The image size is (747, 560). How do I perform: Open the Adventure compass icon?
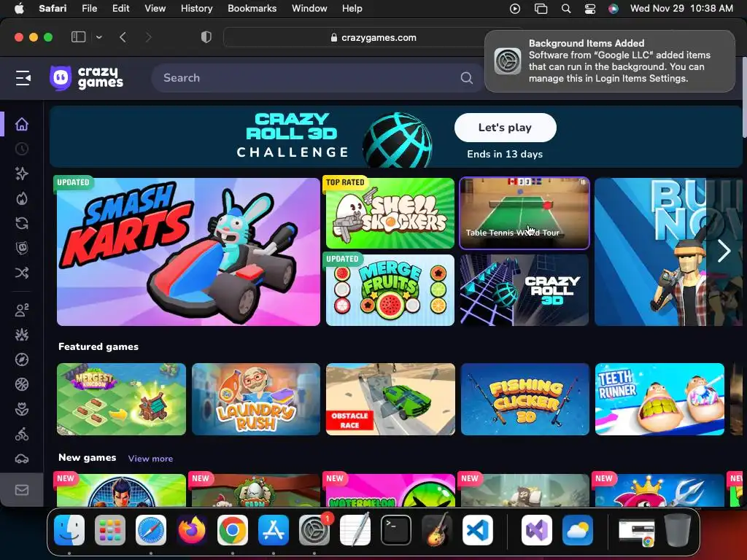(x=22, y=359)
